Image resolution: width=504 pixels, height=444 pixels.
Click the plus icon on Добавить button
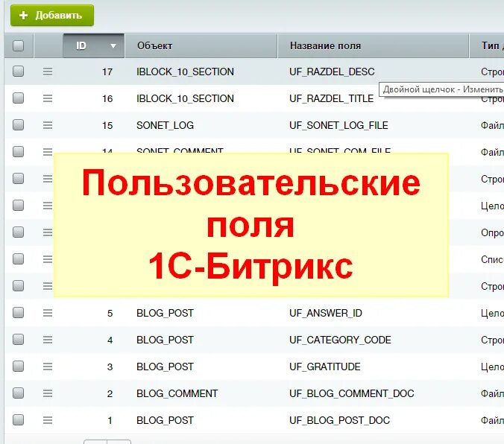pyautogui.click(x=23, y=16)
